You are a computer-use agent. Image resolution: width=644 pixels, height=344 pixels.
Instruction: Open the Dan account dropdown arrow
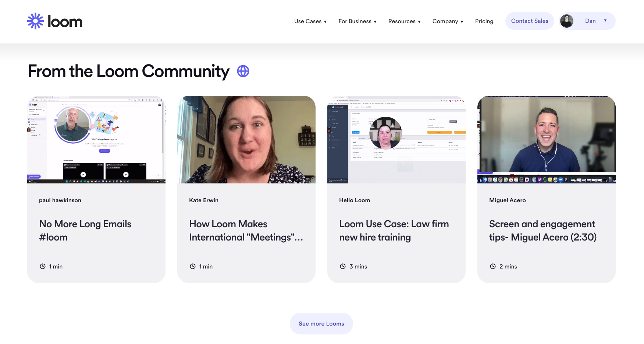tap(605, 21)
